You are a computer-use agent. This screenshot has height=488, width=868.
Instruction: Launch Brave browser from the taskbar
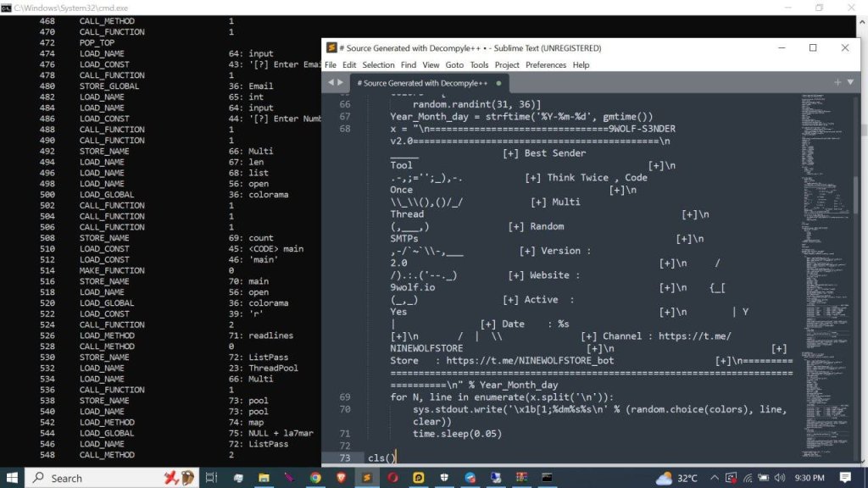point(341,478)
